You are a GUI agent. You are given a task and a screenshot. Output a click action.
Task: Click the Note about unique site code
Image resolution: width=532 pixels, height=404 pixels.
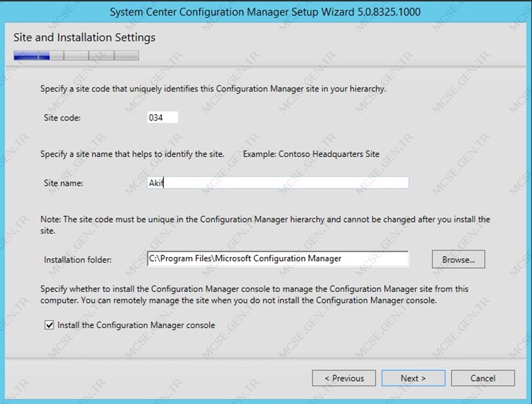pyautogui.click(x=265, y=225)
